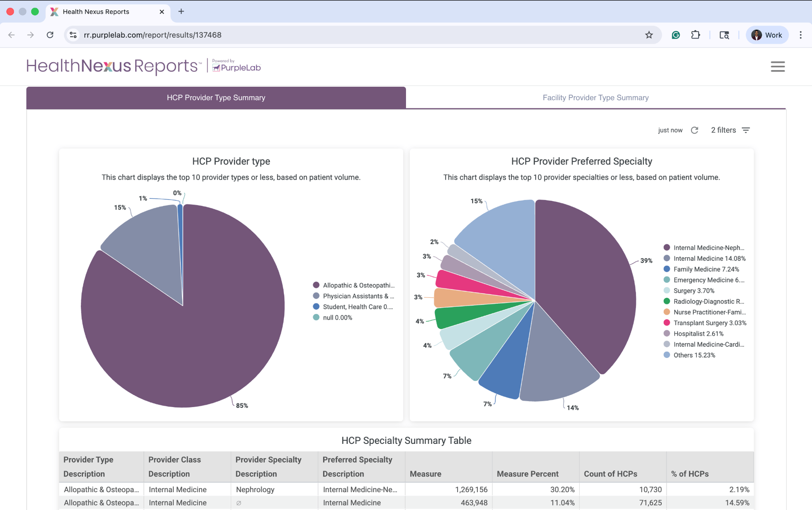
Task: Open a new browser tab
Action: click(181, 11)
